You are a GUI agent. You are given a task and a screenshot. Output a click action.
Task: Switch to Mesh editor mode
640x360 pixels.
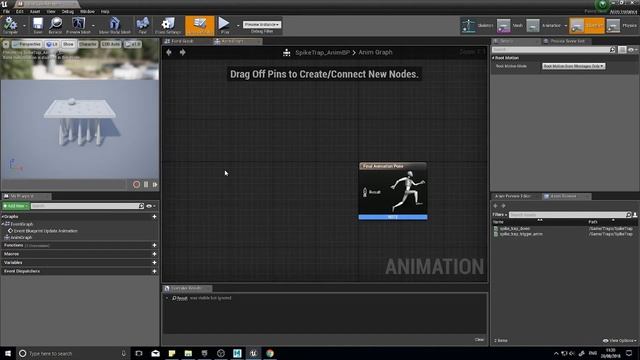pos(510,25)
